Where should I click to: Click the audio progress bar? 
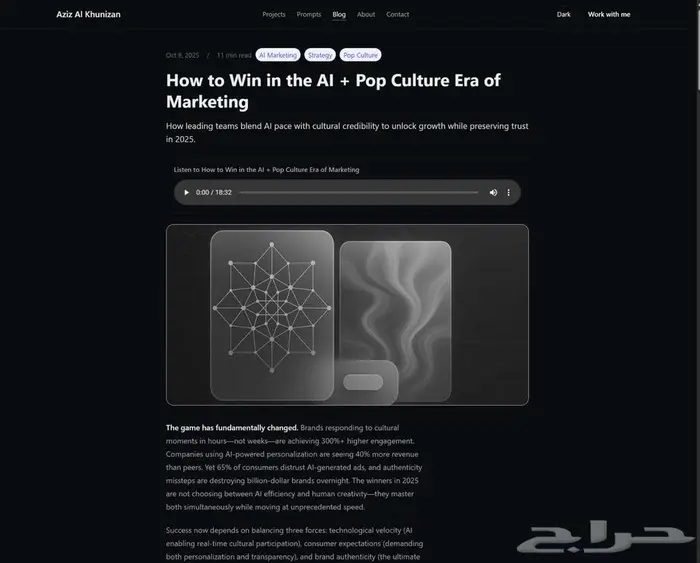358,192
